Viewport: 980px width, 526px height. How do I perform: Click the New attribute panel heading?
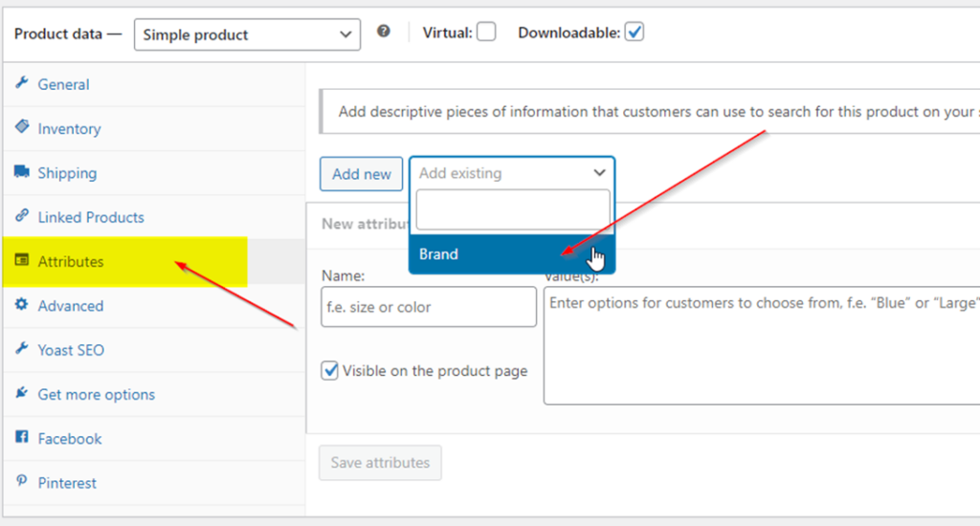click(x=365, y=225)
